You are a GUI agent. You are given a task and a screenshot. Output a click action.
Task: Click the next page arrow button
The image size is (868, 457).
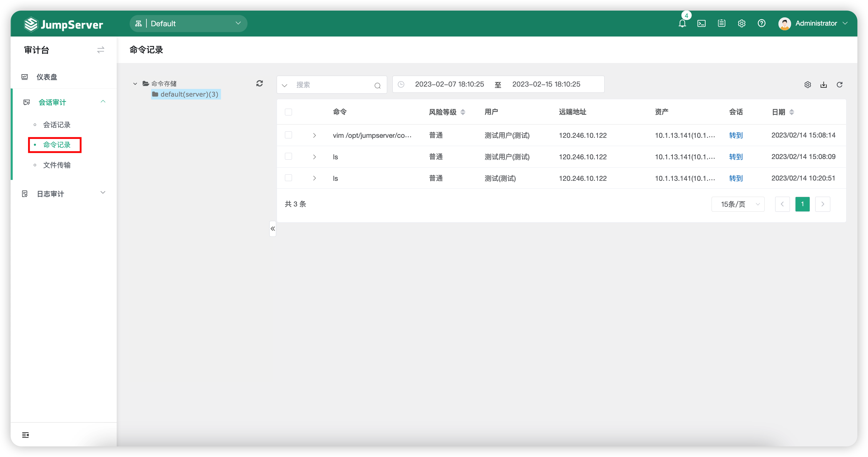click(823, 204)
